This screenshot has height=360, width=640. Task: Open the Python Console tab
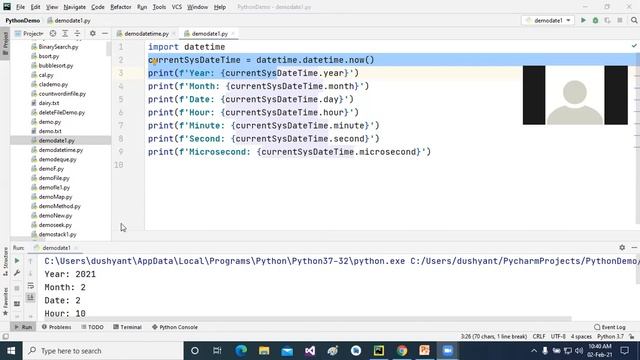(175, 327)
